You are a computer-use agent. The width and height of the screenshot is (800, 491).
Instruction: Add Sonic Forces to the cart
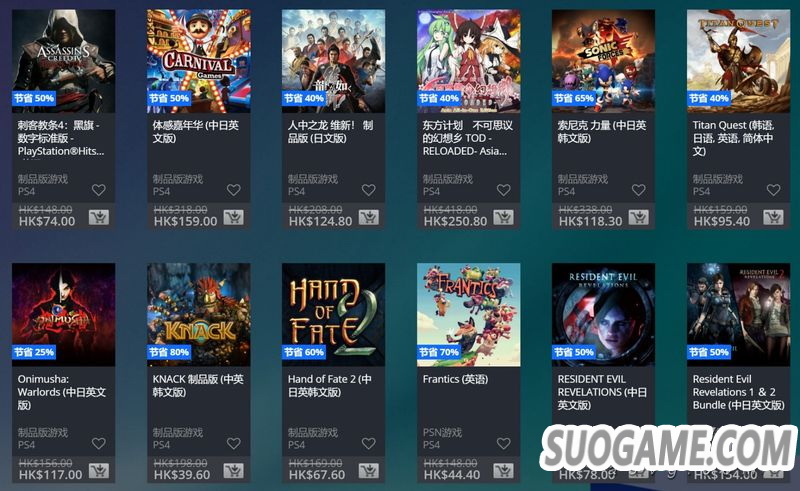638,218
